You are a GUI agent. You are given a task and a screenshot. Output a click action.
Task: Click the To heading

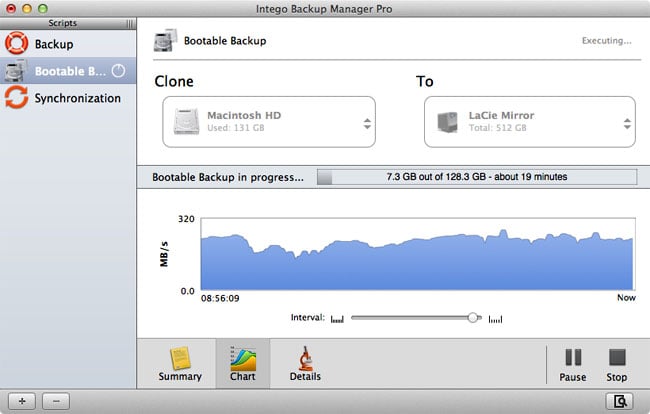pyautogui.click(x=425, y=81)
